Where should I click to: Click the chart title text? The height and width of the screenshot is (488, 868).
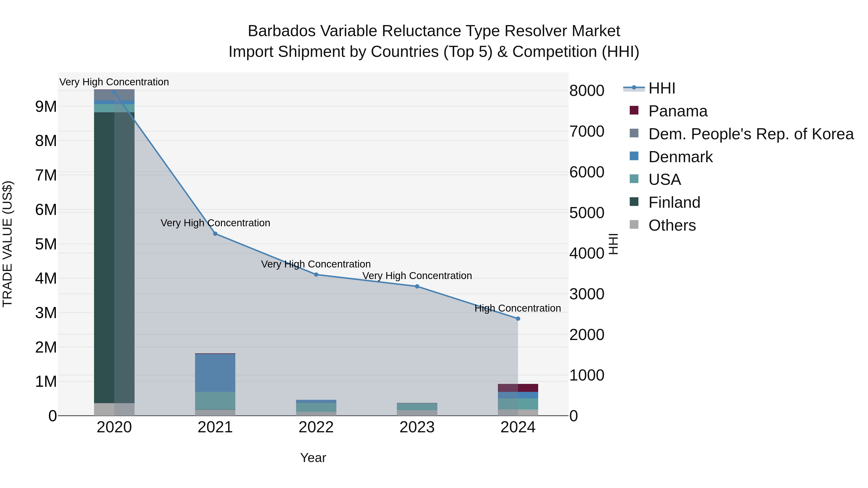434,41
